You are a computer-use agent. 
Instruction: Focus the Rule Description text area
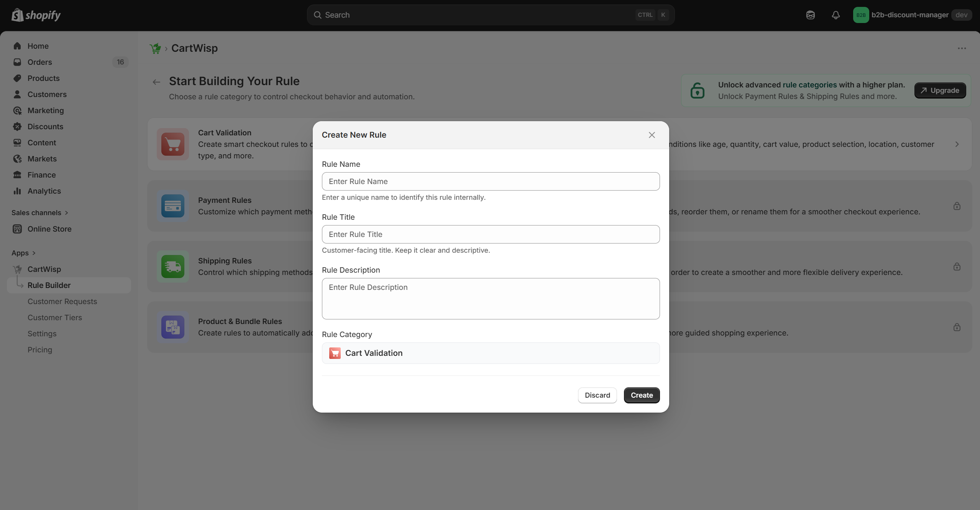491,299
